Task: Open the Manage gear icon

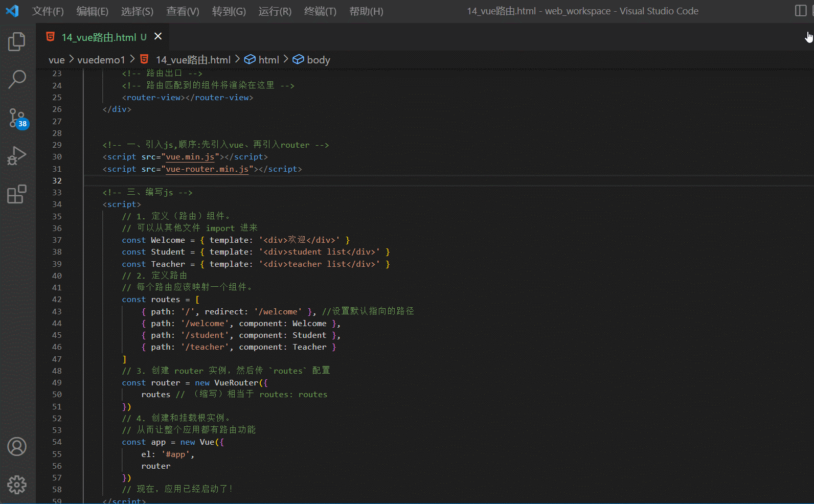Action: click(x=17, y=485)
